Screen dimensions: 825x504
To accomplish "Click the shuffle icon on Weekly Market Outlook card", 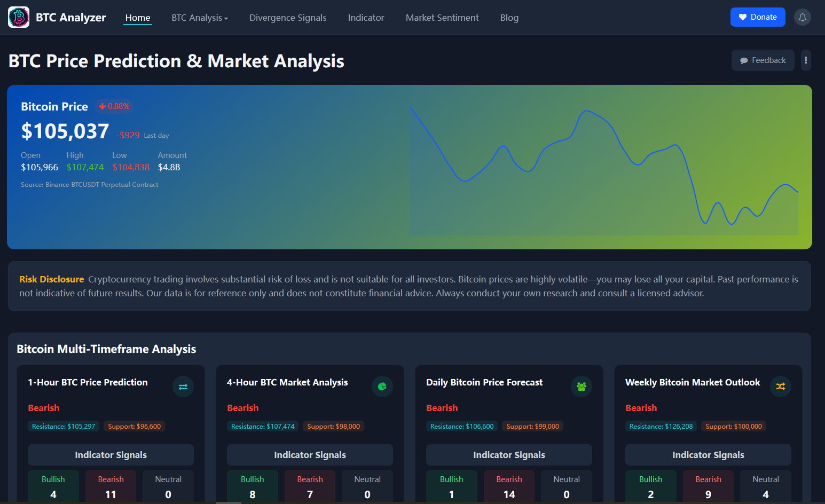I will click(x=781, y=386).
